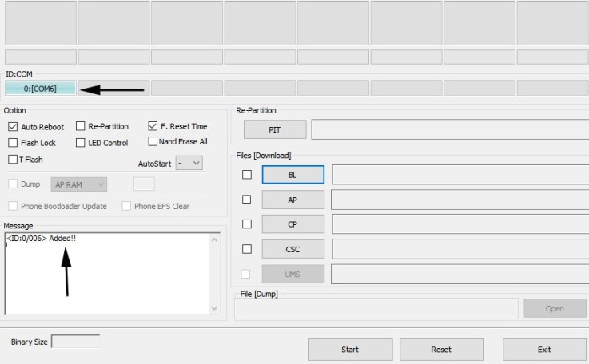This screenshot has height=364, width=589.
Task: Click the Exit button
Action: (544, 350)
